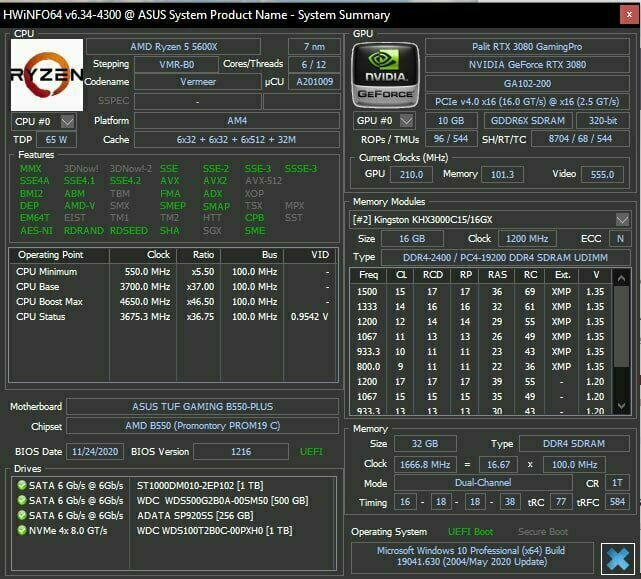Click the CPU Boost Max row

tap(173, 302)
